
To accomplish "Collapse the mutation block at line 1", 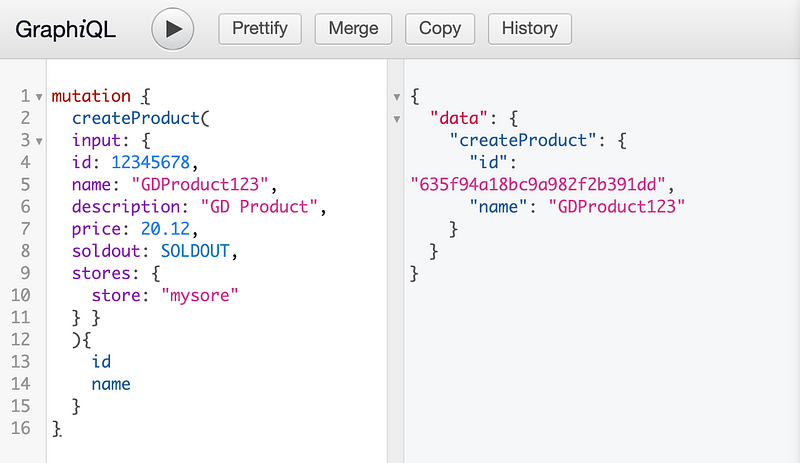I will (x=38, y=97).
